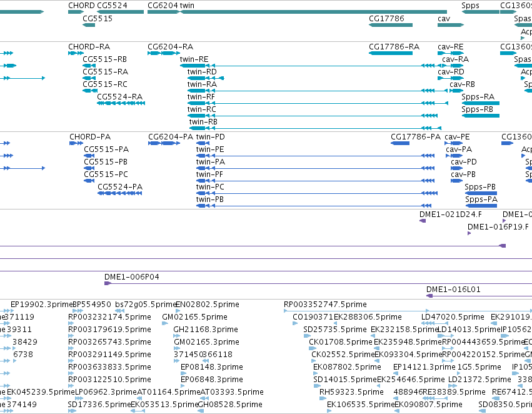The height and width of the screenshot is (414, 532).
Task: Select the twin-RC transcript
Action: pos(201,109)
